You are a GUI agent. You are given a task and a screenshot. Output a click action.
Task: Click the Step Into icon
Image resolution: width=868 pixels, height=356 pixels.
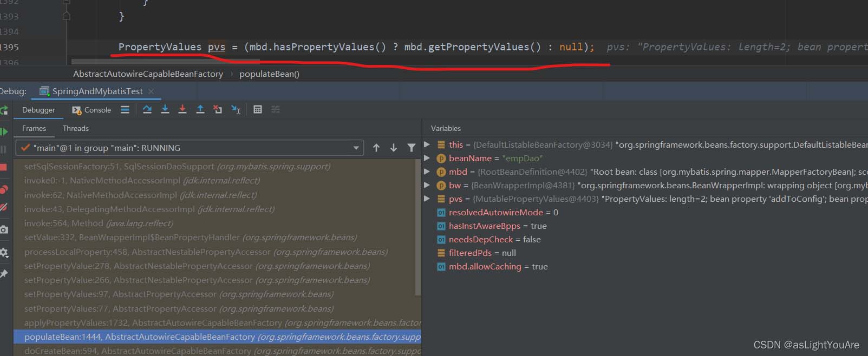[x=165, y=110]
